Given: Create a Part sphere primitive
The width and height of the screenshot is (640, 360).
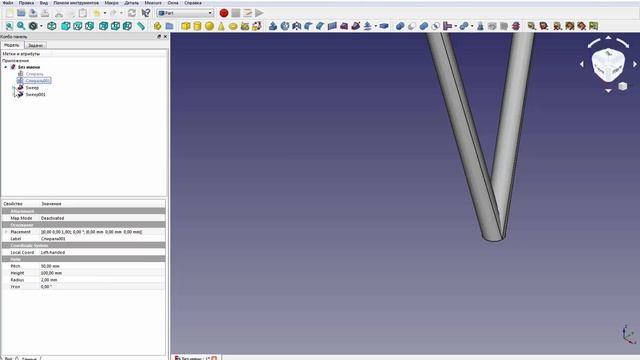Looking at the screenshot, I should tap(209, 26).
